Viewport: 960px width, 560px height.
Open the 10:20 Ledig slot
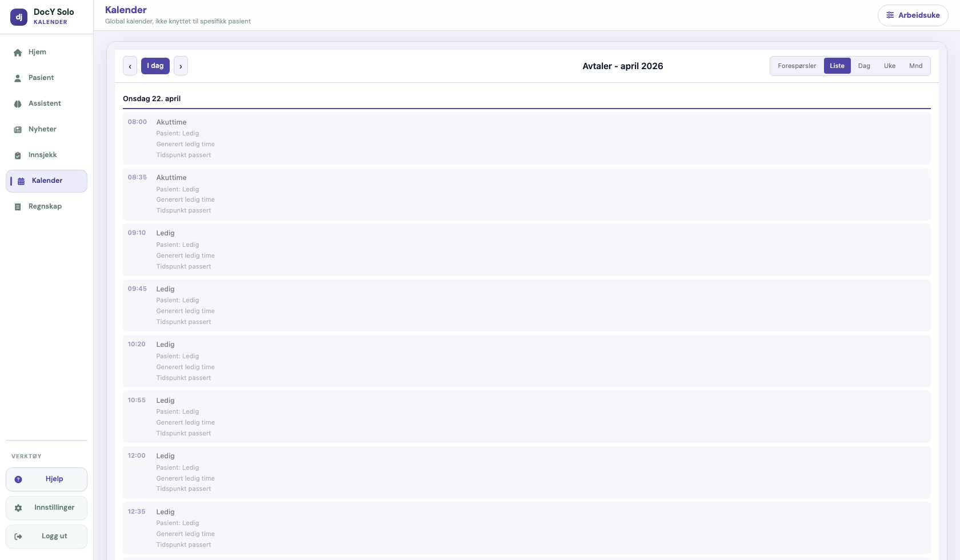[526, 361]
